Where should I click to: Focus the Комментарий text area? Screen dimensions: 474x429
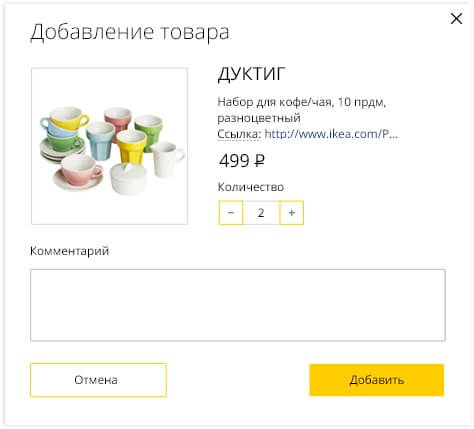pos(238,305)
